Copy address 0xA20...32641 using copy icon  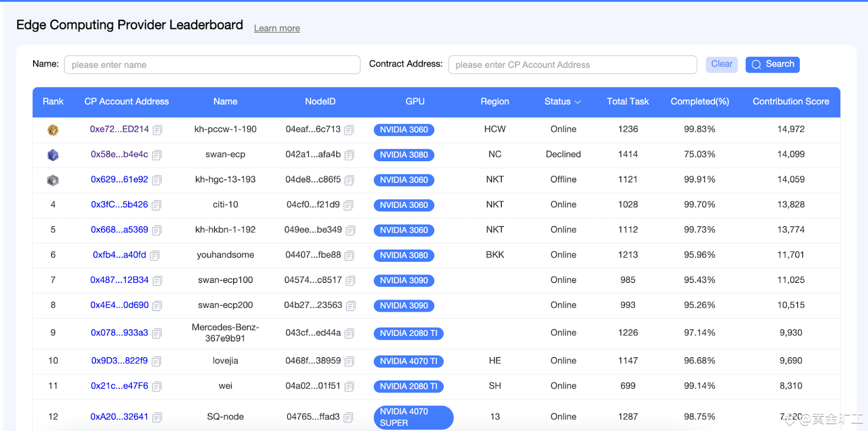(x=157, y=417)
